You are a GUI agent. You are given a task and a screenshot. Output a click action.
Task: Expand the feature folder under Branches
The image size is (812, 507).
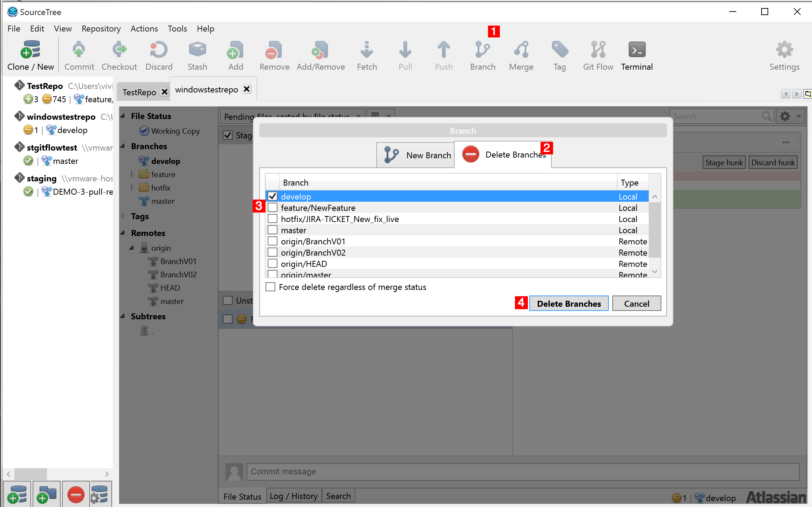[132, 174]
